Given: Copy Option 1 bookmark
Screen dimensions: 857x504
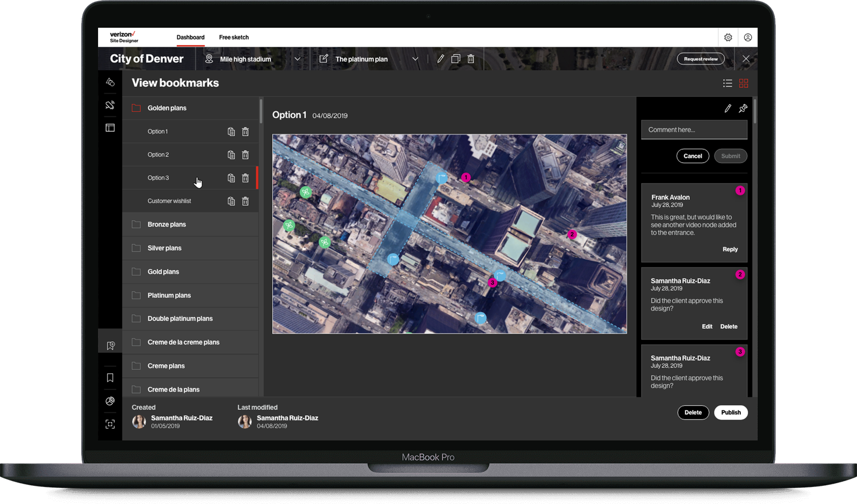Looking at the screenshot, I should pyautogui.click(x=231, y=132).
